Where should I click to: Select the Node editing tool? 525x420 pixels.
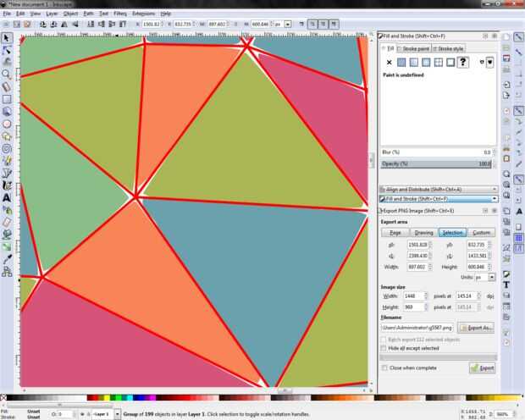point(7,50)
